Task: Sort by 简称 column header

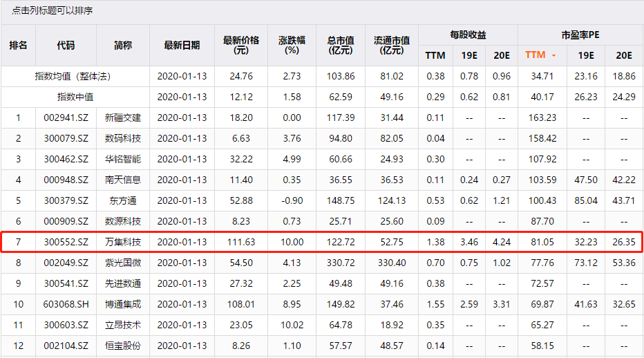Action: coord(123,45)
